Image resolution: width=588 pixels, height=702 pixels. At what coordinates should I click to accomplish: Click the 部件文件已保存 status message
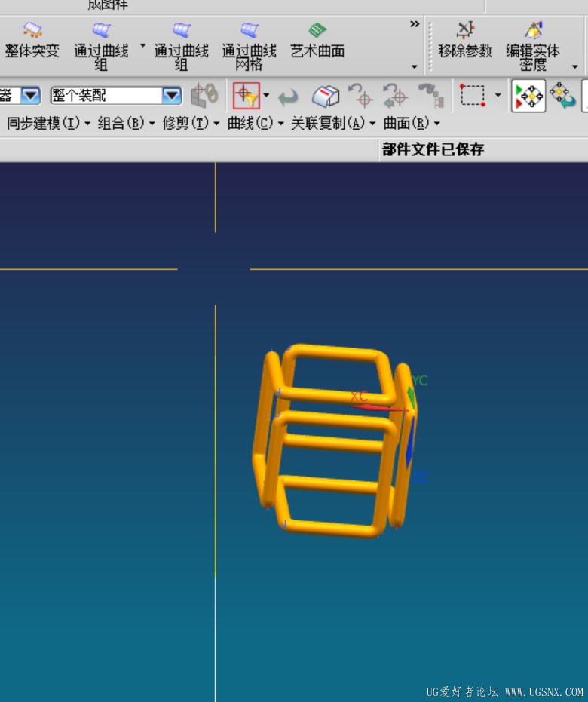[433, 149]
